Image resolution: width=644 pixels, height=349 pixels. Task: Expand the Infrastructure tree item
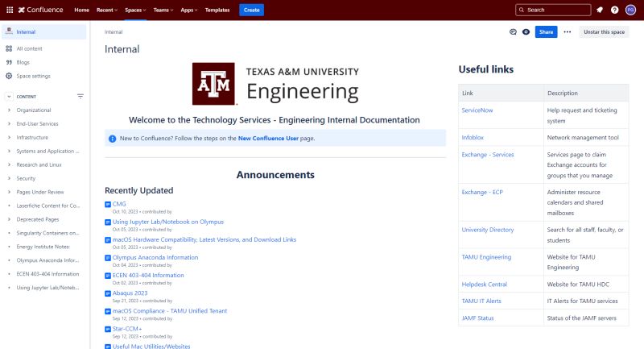tap(9, 137)
